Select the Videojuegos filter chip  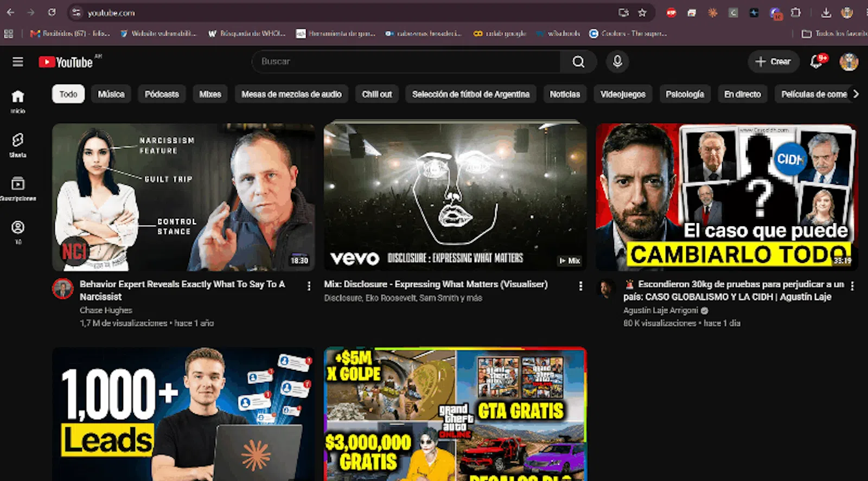point(623,94)
